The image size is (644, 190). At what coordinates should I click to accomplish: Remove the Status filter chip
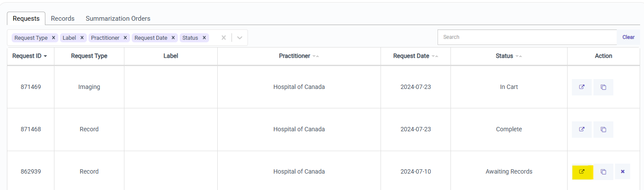(204, 38)
